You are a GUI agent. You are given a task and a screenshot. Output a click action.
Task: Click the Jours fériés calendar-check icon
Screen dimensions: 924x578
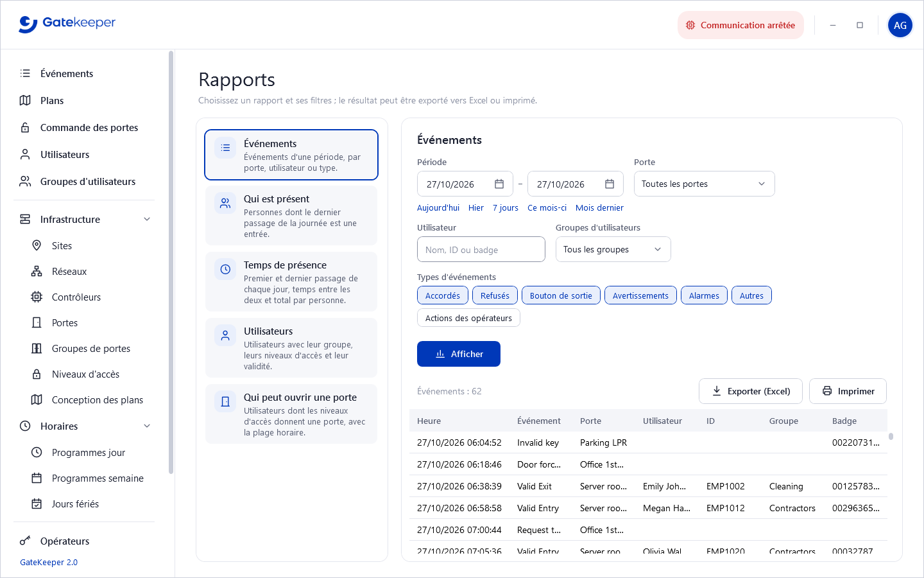37,504
